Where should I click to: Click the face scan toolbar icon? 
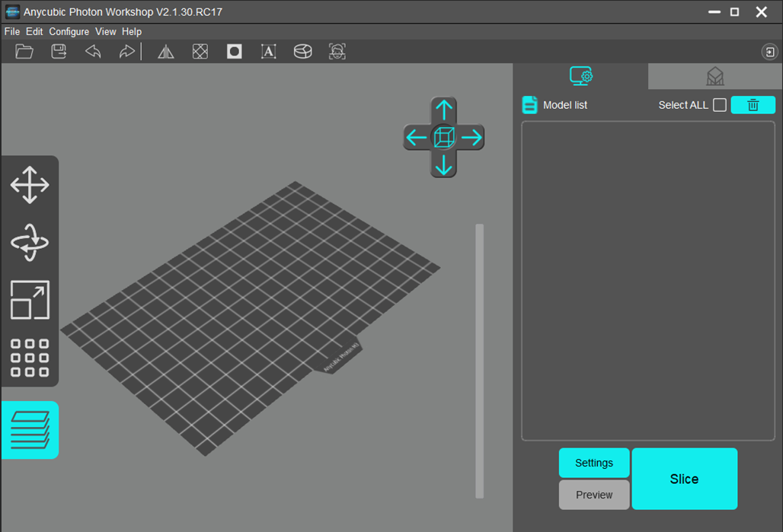(337, 52)
